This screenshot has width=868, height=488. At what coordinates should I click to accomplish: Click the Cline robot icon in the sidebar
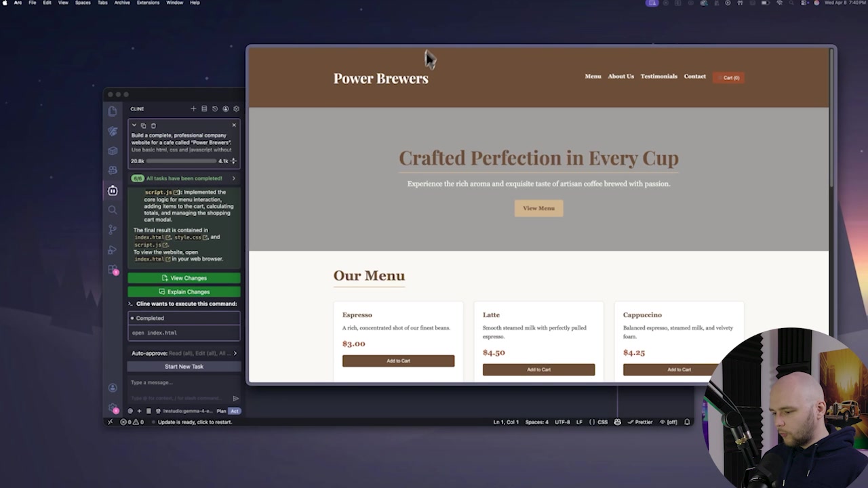(113, 190)
